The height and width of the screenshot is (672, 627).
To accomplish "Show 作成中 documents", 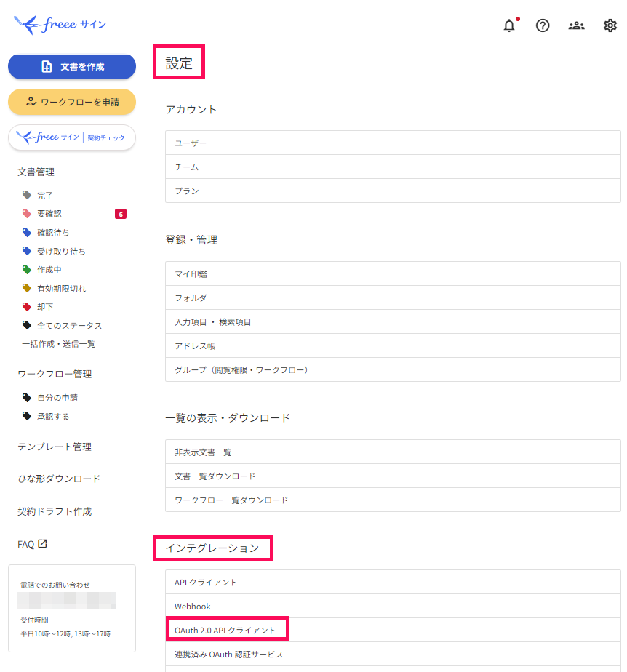I will coord(49,270).
